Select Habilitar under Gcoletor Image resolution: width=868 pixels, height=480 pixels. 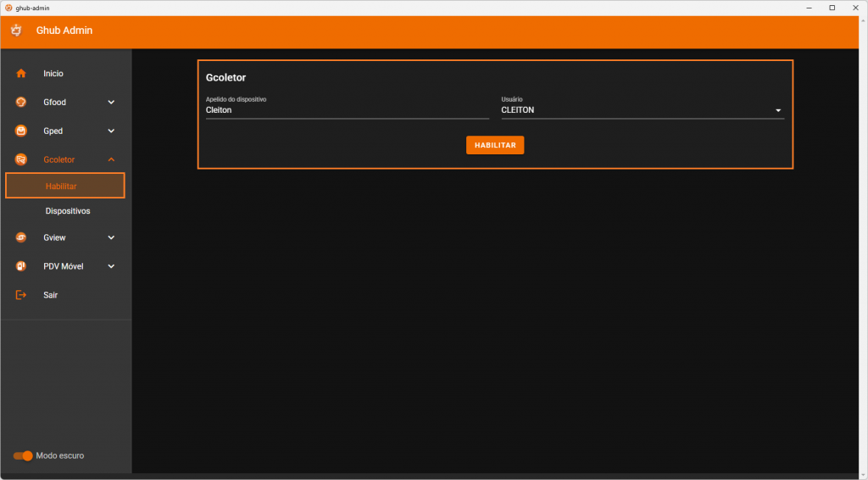pos(65,186)
